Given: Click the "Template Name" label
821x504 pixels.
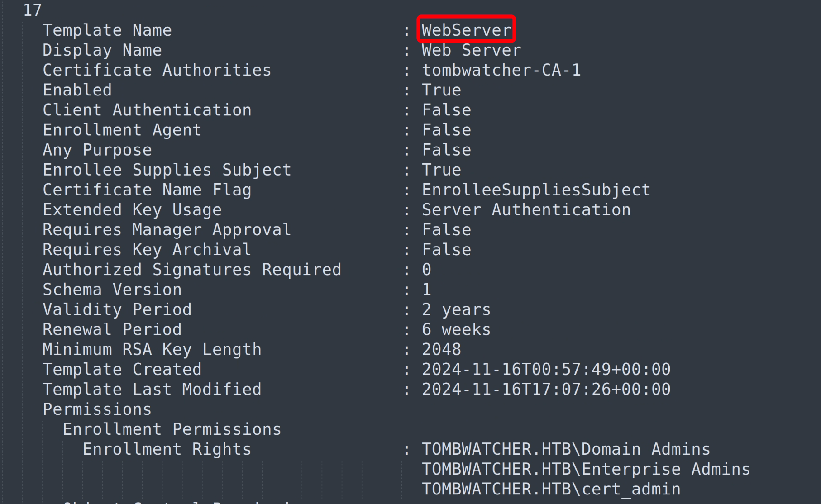Looking at the screenshot, I should click(107, 30).
